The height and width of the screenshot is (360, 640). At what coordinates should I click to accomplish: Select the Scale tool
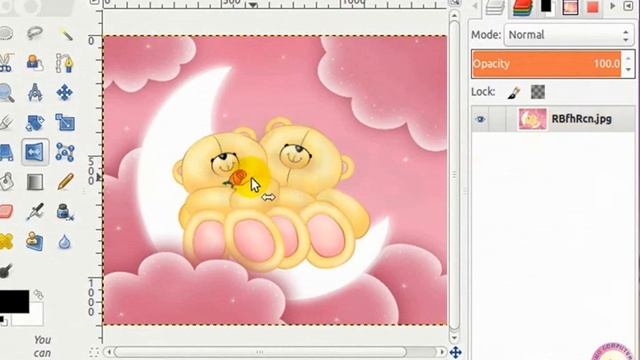click(x=65, y=122)
